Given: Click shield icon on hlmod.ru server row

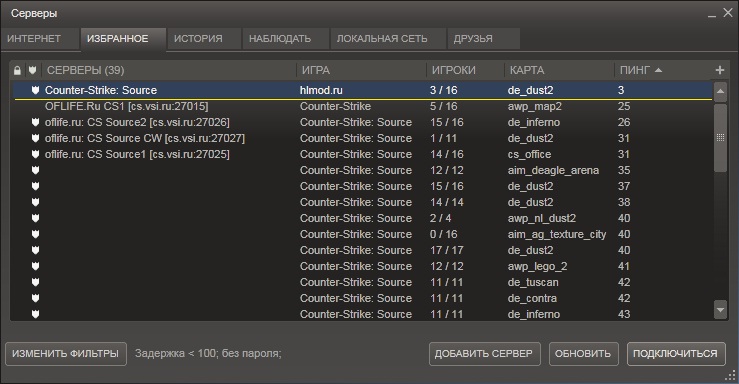Looking at the screenshot, I should [35, 90].
